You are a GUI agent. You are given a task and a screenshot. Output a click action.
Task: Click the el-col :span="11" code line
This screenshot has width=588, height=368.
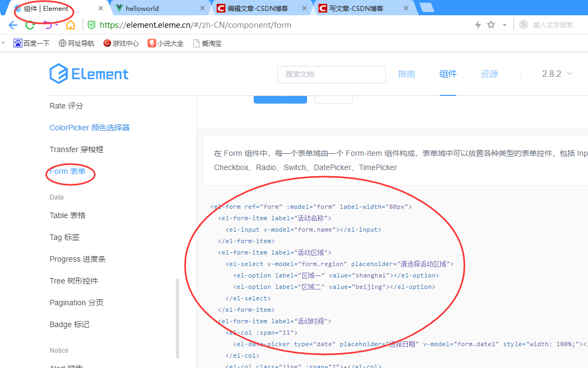click(x=261, y=333)
